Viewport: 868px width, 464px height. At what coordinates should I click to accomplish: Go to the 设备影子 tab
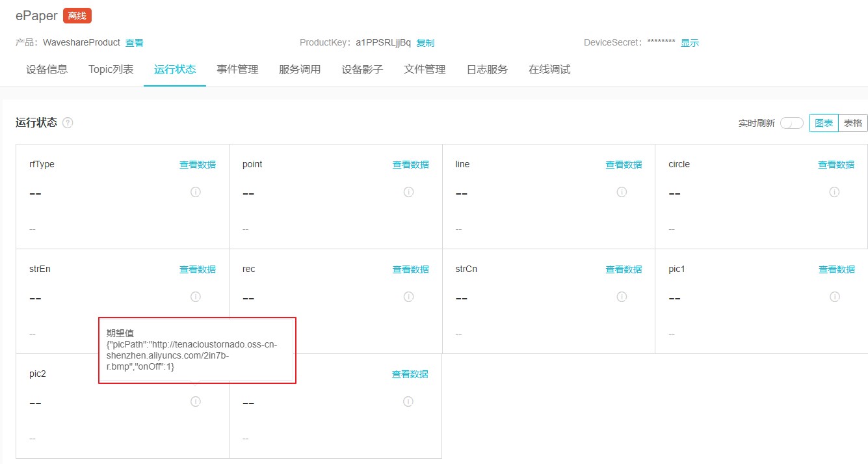click(x=362, y=70)
